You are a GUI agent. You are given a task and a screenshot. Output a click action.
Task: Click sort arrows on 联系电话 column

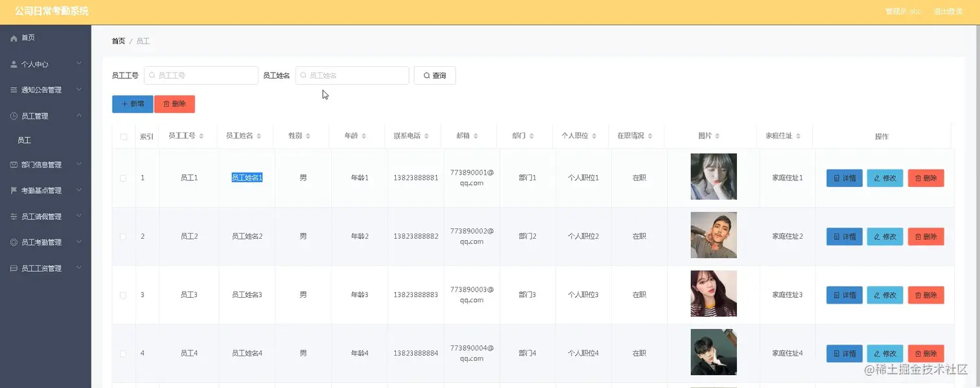(427, 136)
